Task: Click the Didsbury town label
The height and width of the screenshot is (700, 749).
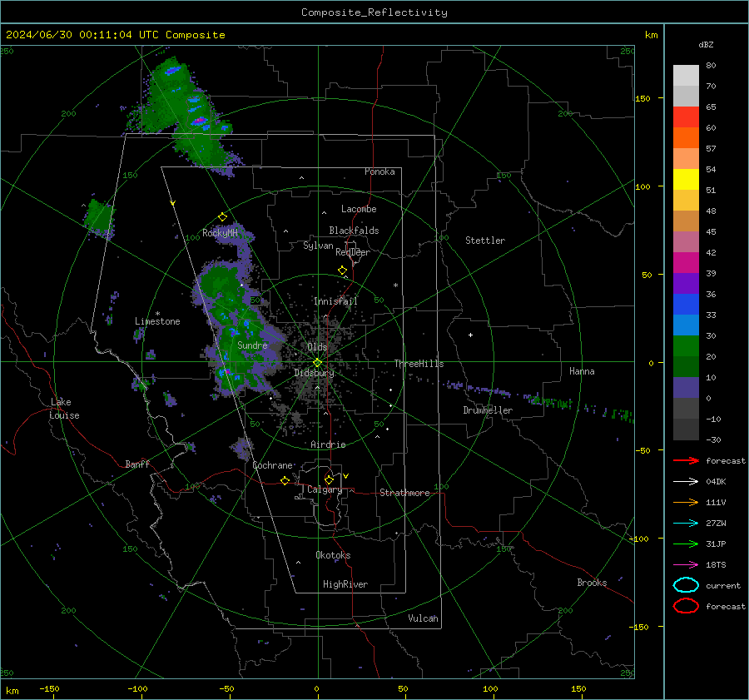Action: 314,373
